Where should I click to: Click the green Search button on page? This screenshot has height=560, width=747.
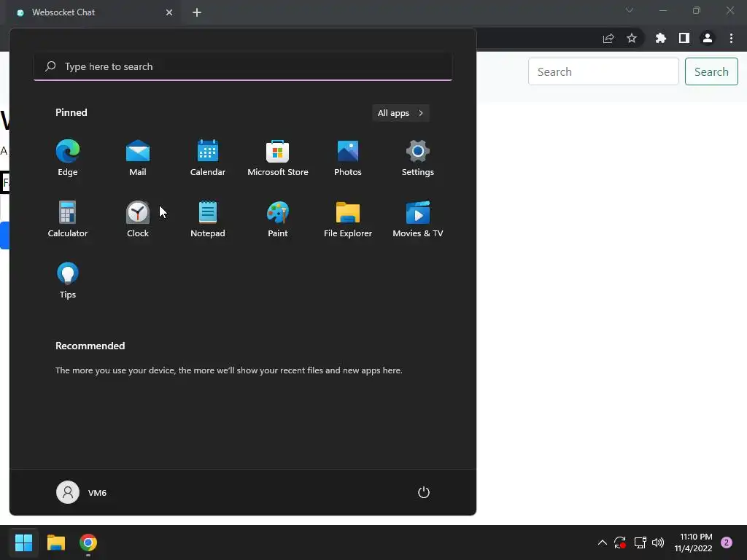click(711, 71)
